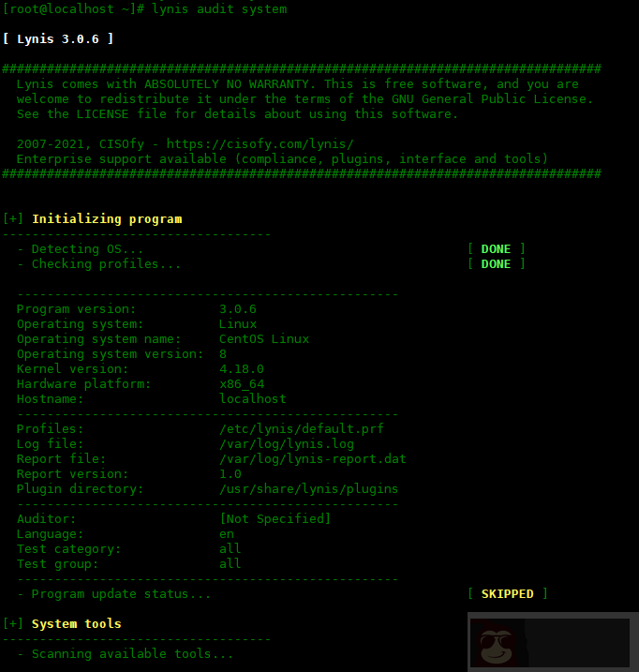The width and height of the screenshot is (639, 672).
Task: Click the 'Enterprise support available' line
Action: (x=282, y=159)
